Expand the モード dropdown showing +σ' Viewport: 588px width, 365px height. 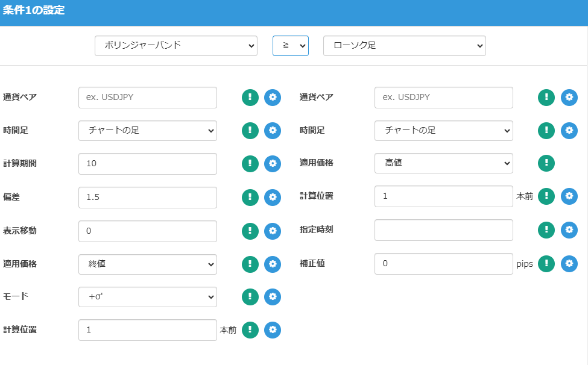(147, 296)
